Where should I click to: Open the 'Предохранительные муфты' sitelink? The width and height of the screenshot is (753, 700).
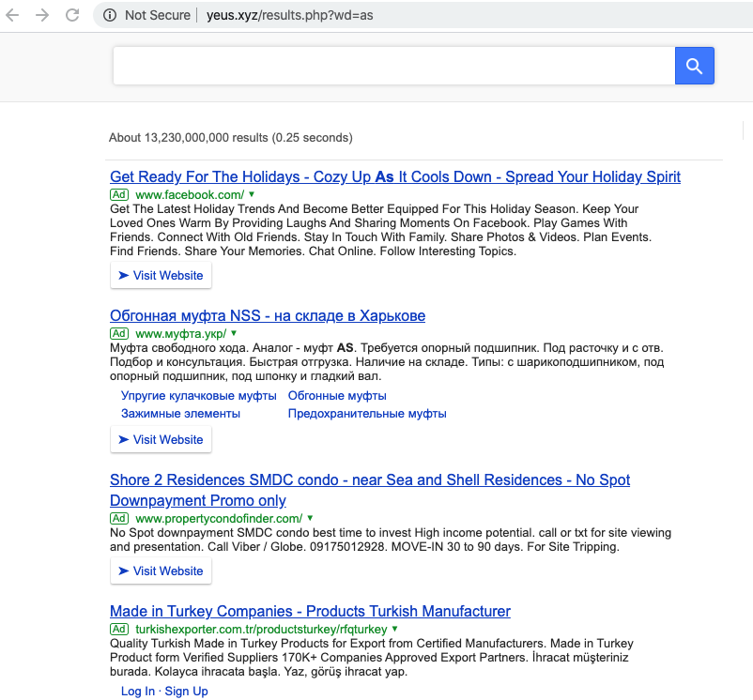click(367, 413)
